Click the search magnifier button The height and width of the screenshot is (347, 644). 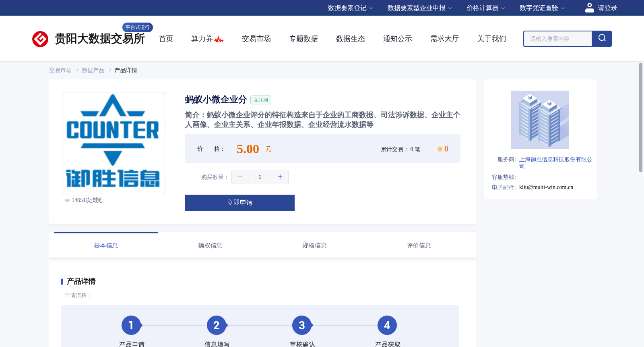(x=602, y=39)
